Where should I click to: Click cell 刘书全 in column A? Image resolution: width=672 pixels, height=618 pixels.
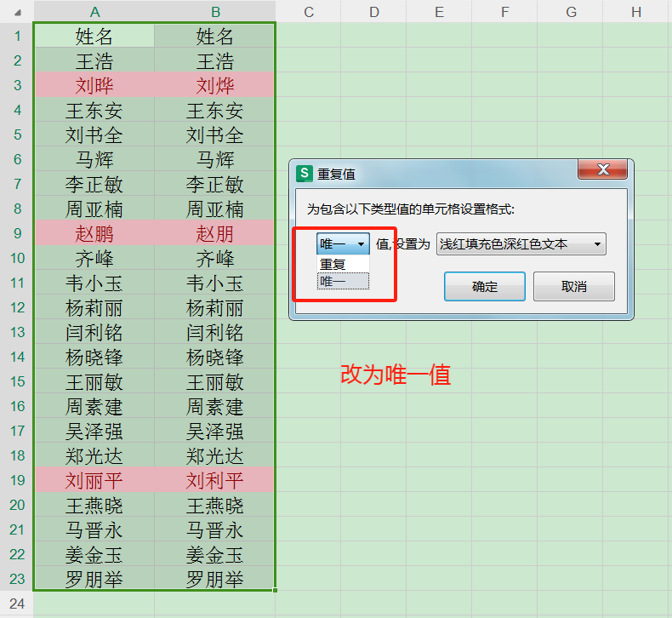click(94, 134)
